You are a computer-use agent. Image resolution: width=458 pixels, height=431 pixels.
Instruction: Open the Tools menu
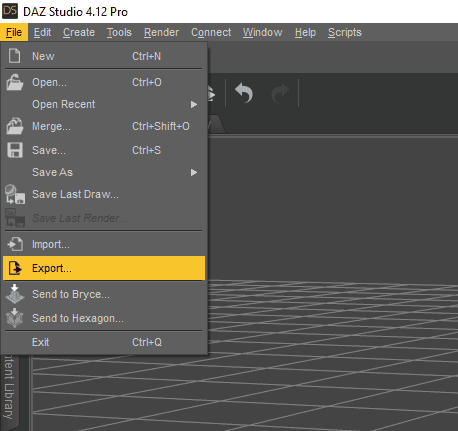119,32
